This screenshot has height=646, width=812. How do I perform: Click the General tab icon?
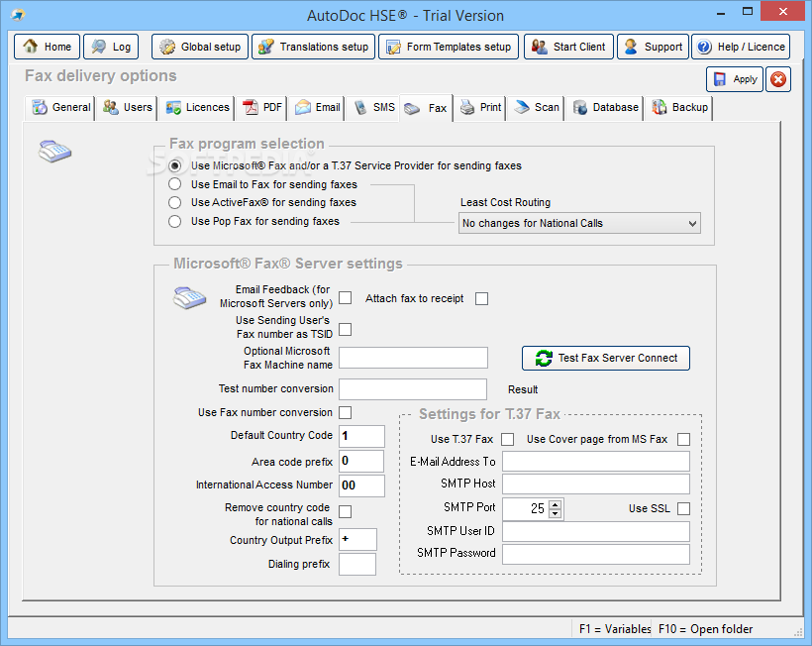click(x=40, y=107)
